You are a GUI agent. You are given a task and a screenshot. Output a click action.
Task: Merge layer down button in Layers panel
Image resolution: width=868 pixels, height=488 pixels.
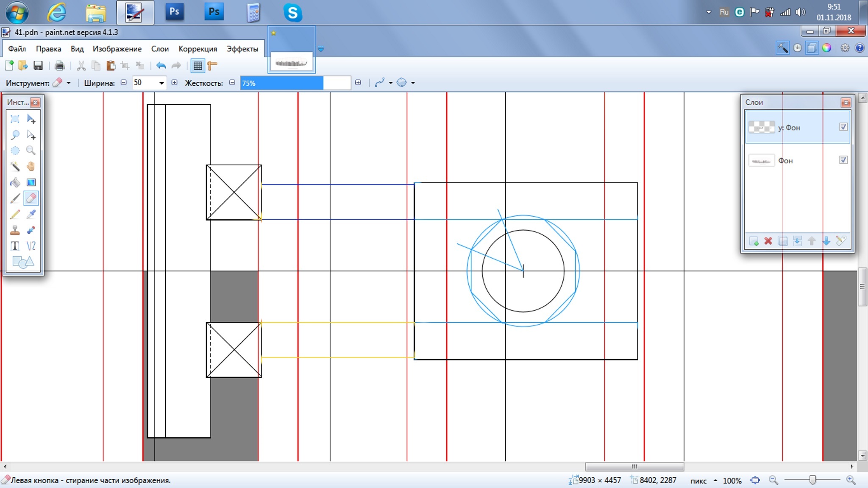[797, 241]
